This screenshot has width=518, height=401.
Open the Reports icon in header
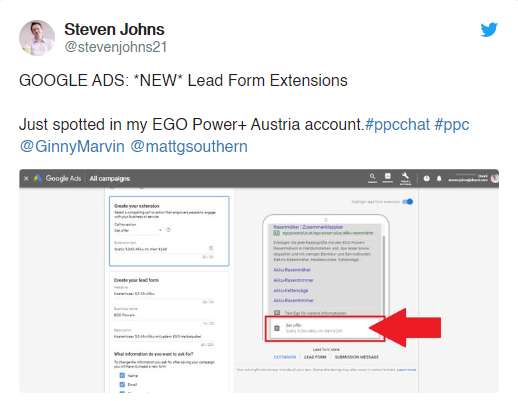tap(388, 177)
